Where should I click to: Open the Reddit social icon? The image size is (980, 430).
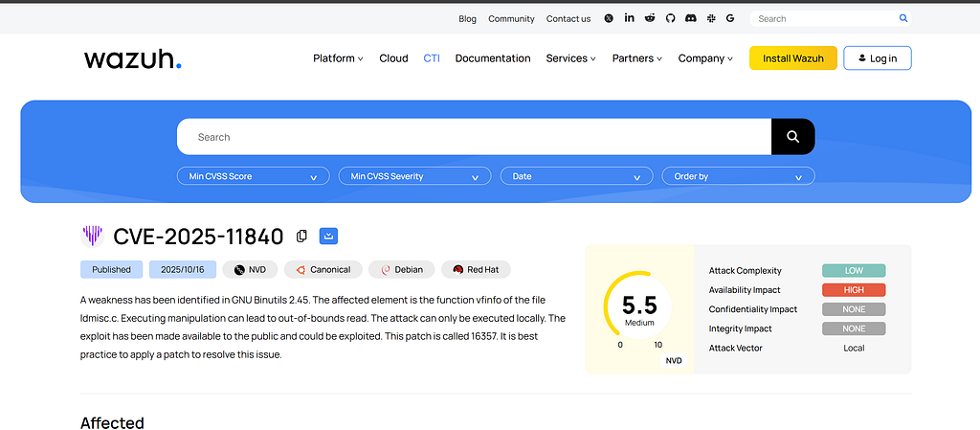point(650,19)
